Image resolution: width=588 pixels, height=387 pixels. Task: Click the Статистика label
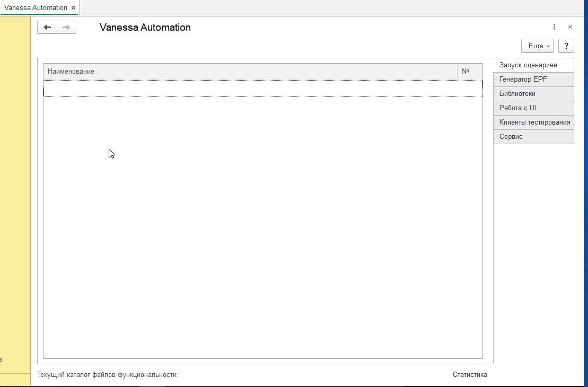point(470,374)
